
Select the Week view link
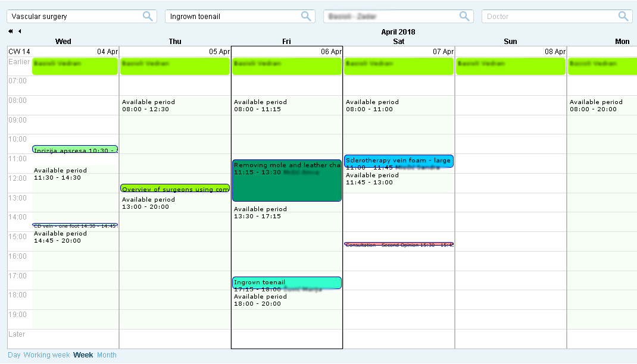83,355
